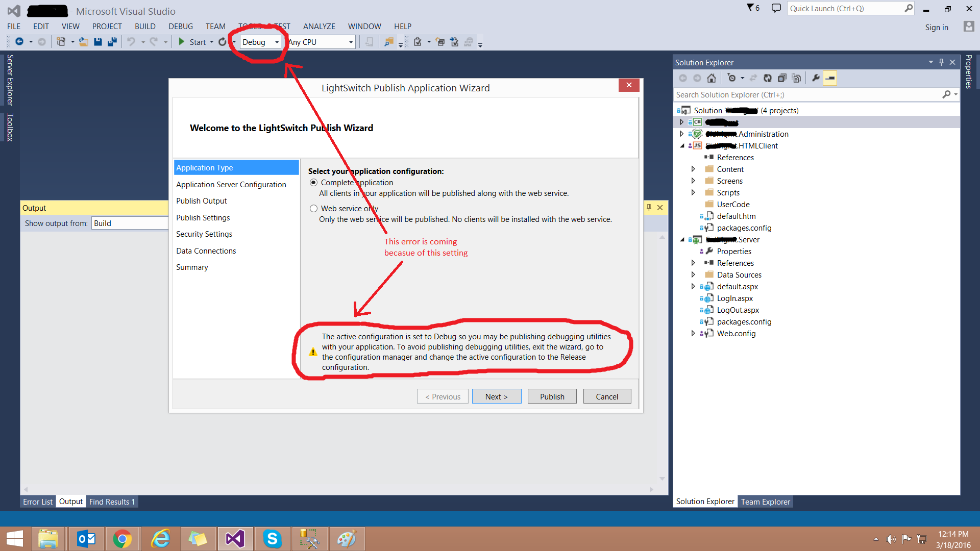
Task: Click the Home icon in Solution Explorer
Action: click(712, 78)
